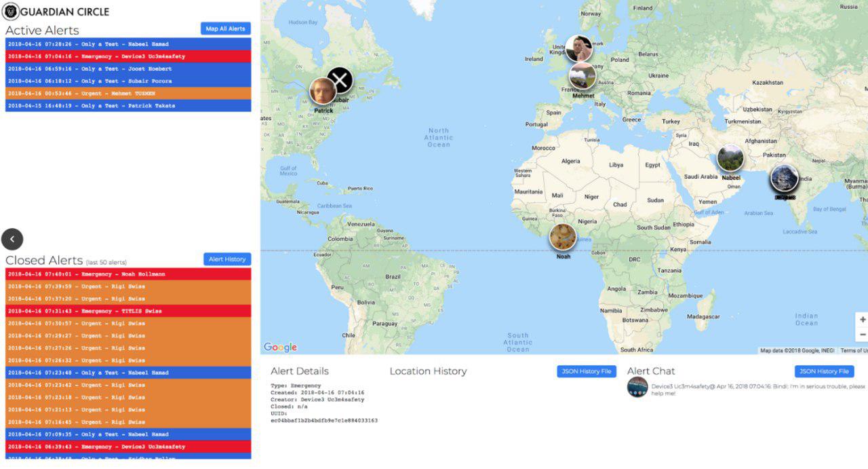The width and height of the screenshot is (868, 469).
Task: Click the Location History heading
Action: 428,371
